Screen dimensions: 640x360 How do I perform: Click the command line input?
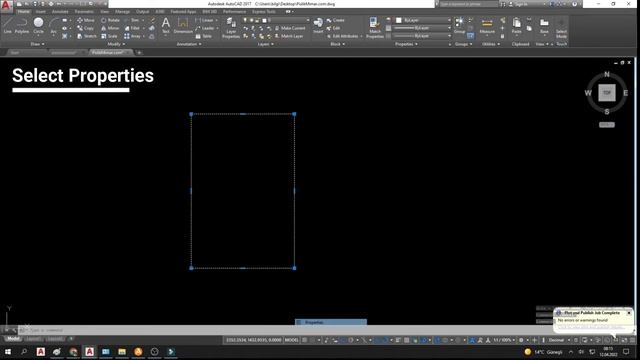(x=286, y=330)
